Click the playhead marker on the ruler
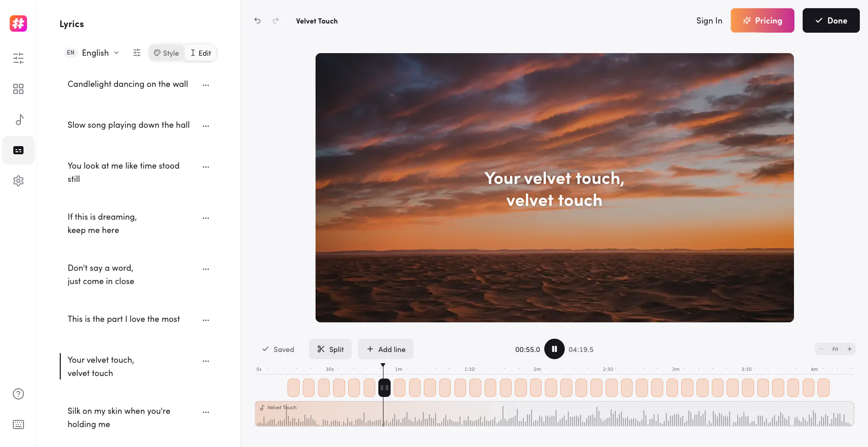 click(383, 365)
